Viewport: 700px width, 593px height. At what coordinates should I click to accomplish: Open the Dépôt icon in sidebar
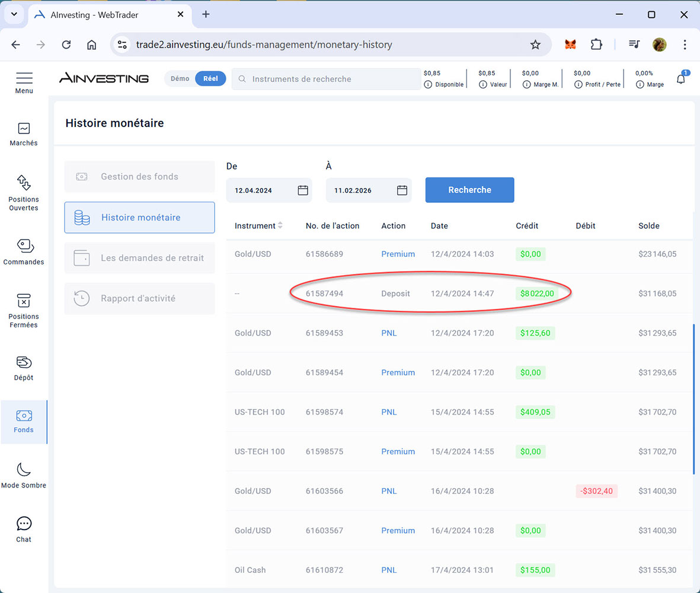click(24, 362)
